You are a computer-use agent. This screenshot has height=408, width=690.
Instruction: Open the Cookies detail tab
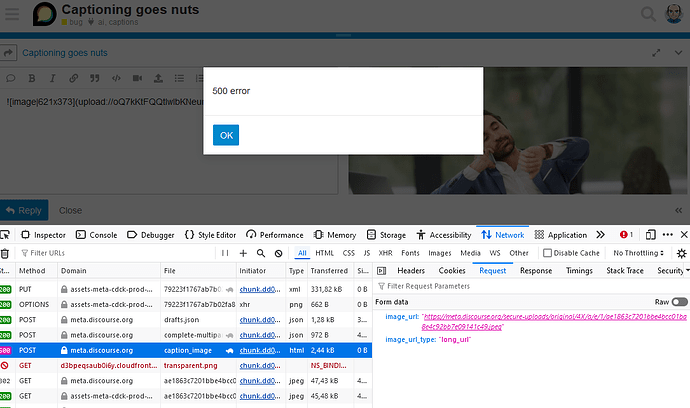452,271
